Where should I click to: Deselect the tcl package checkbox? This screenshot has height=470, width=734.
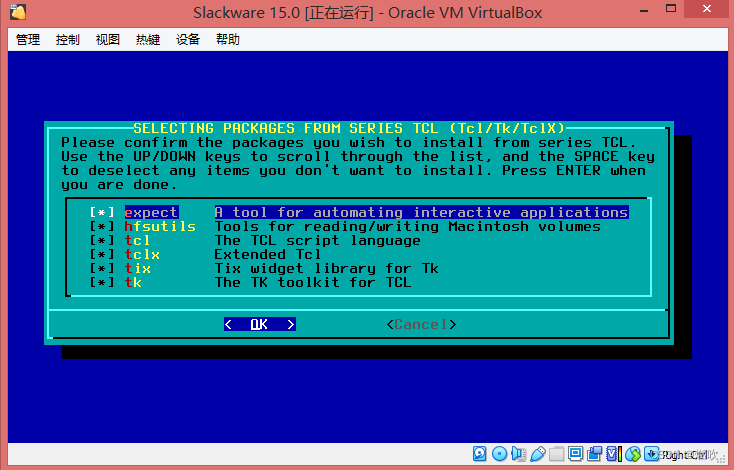[102, 241]
